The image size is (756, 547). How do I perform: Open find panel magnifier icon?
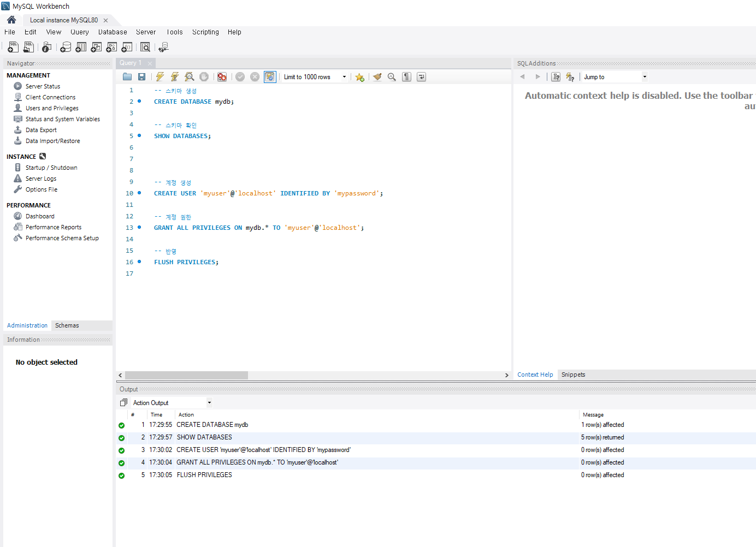392,77
